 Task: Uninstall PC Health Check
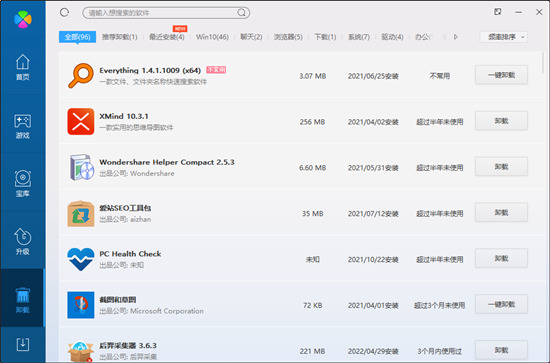(x=501, y=259)
